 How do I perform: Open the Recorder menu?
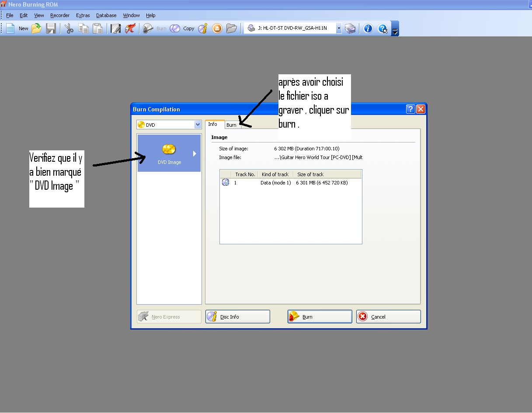coord(60,15)
